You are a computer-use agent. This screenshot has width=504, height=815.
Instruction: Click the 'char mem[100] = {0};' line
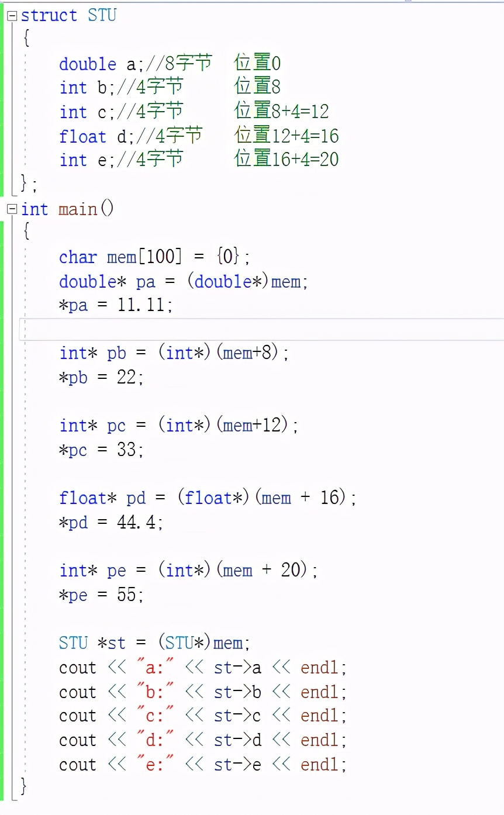155,257
